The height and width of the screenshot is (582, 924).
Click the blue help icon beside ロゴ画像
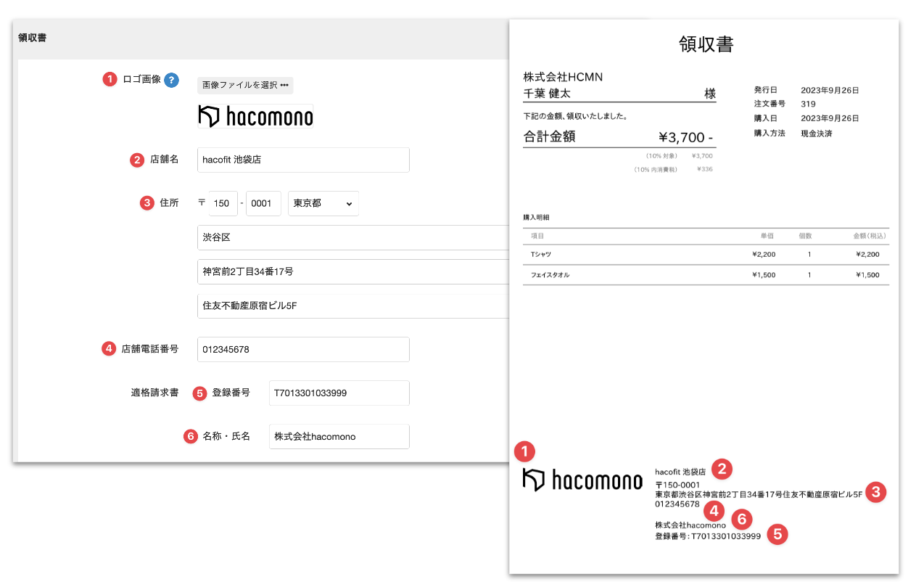point(171,80)
